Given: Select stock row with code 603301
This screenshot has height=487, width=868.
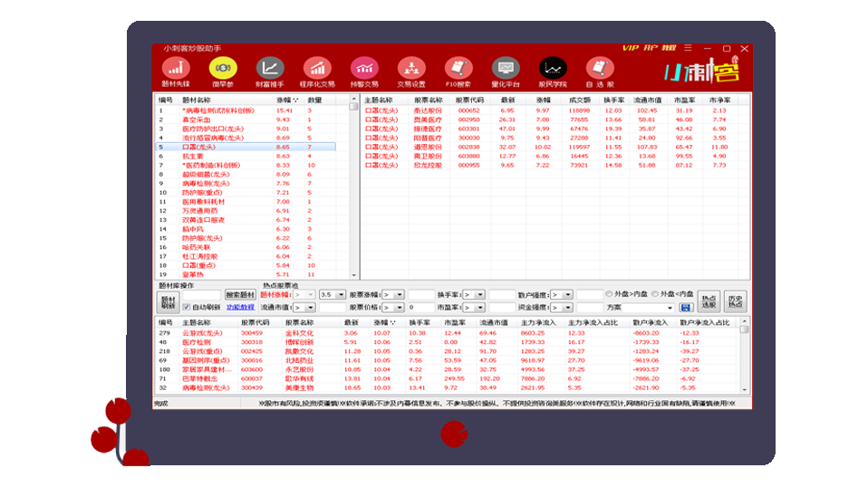Looking at the screenshot, I should click(x=555, y=129).
